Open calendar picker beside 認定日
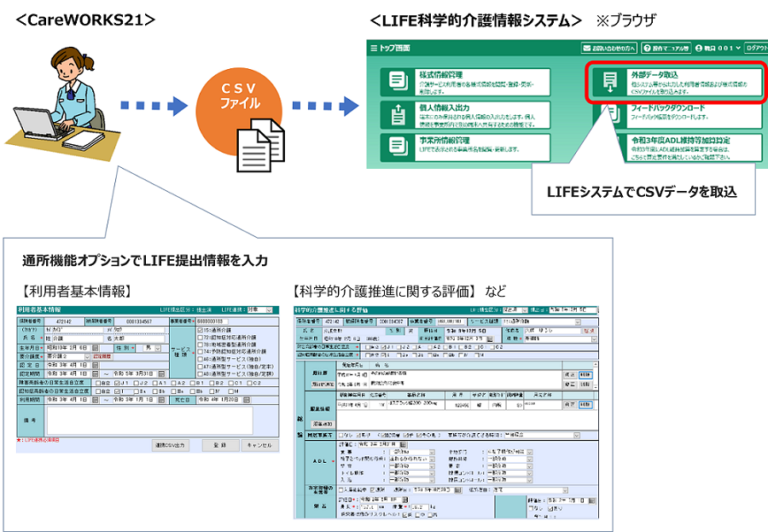Viewport: 768px width, 532px height. point(95,365)
